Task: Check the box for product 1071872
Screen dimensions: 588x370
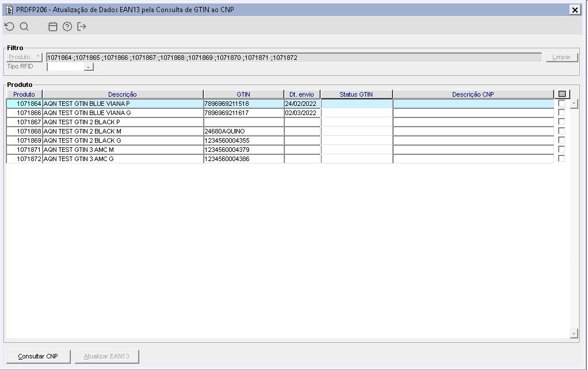Action: pos(562,159)
